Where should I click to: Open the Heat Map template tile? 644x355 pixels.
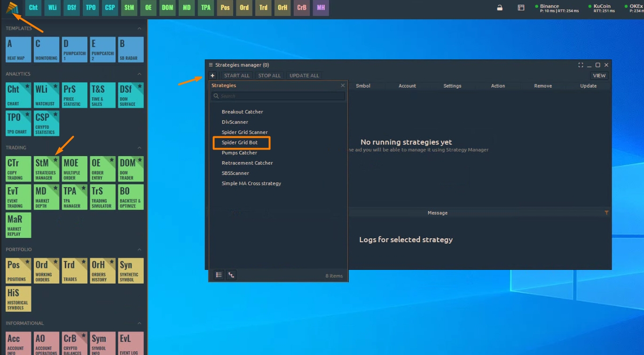click(x=18, y=49)
